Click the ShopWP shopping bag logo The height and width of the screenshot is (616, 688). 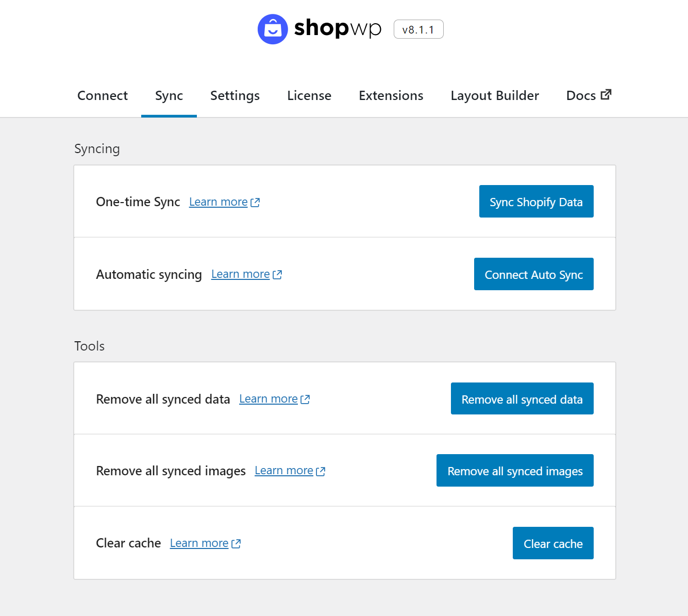point(273,29)
